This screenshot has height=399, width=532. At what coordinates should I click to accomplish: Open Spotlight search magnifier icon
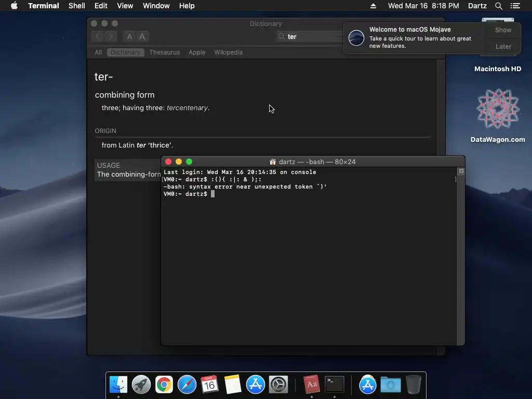[498, 6]
